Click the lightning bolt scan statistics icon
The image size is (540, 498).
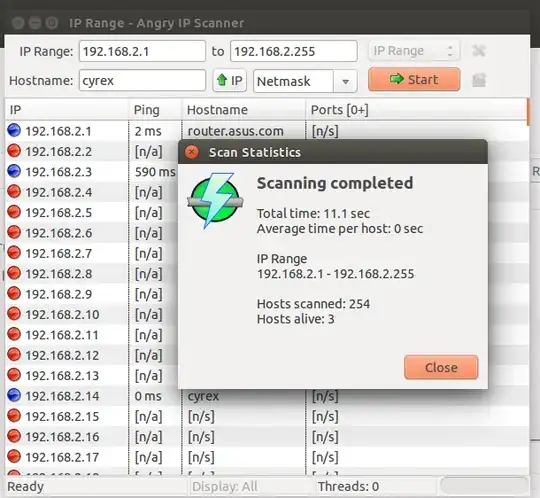[215, 201]
